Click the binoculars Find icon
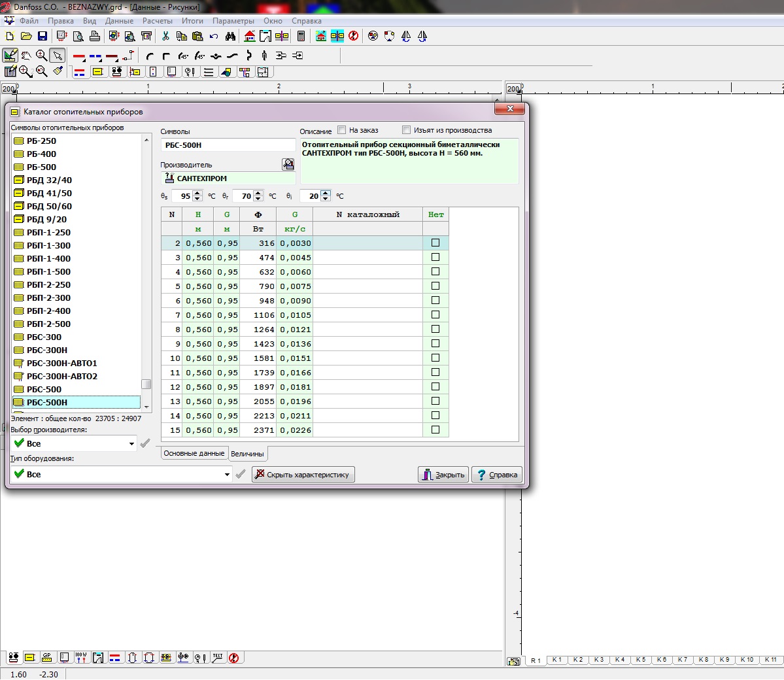This screenshot has width=784, height=680. click(x=230, y=36)
